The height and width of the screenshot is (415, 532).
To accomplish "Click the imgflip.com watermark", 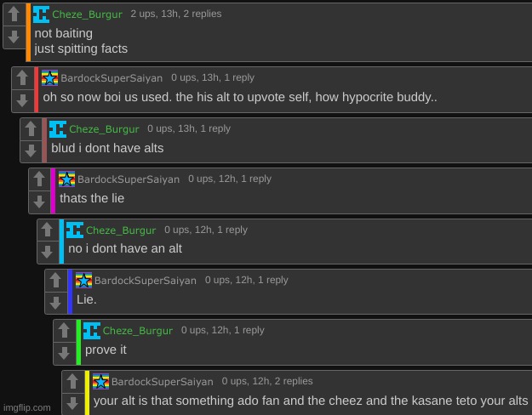I will coord(26,407).
